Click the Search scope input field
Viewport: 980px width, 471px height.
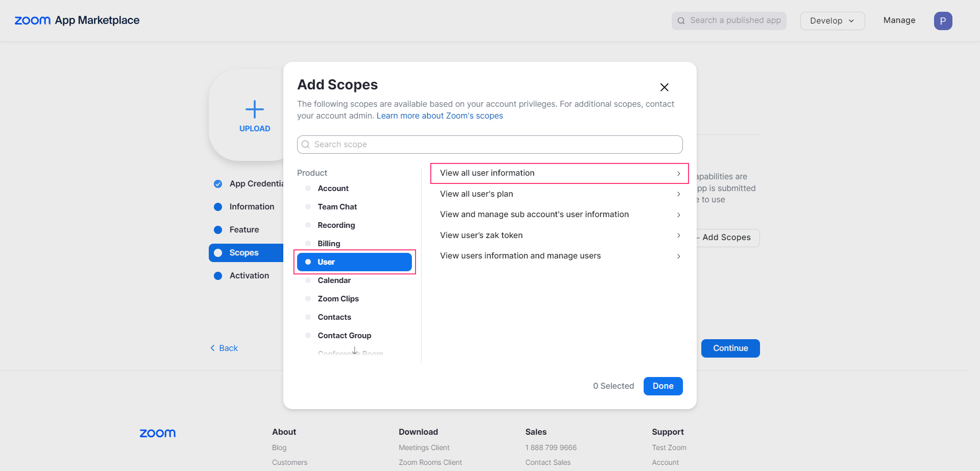[x=490, y=145]
